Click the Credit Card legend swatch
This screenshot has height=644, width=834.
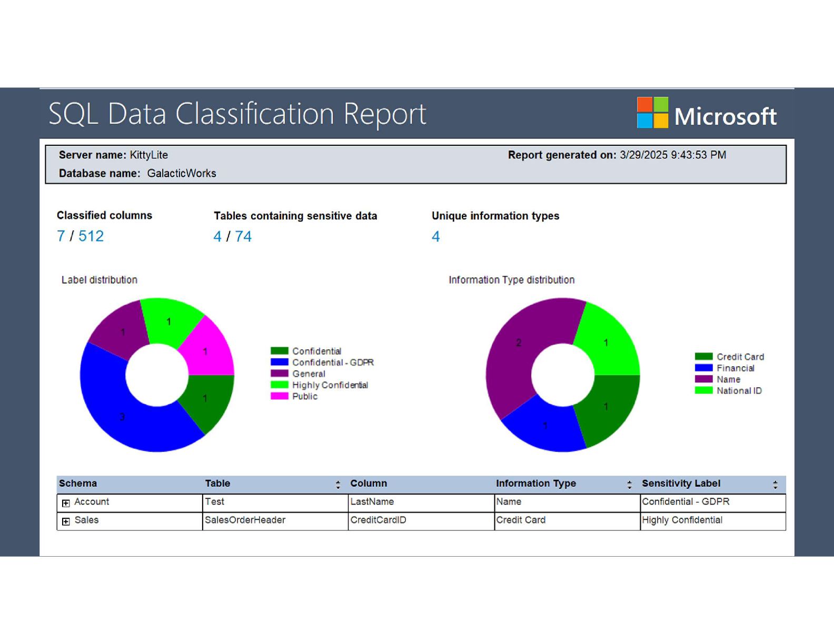[703, 357]
